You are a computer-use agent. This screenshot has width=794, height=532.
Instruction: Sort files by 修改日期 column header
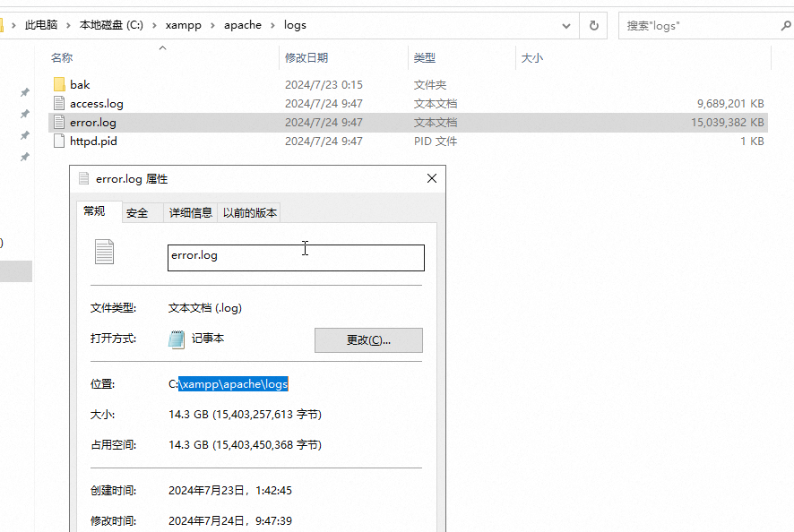[306, 58]
